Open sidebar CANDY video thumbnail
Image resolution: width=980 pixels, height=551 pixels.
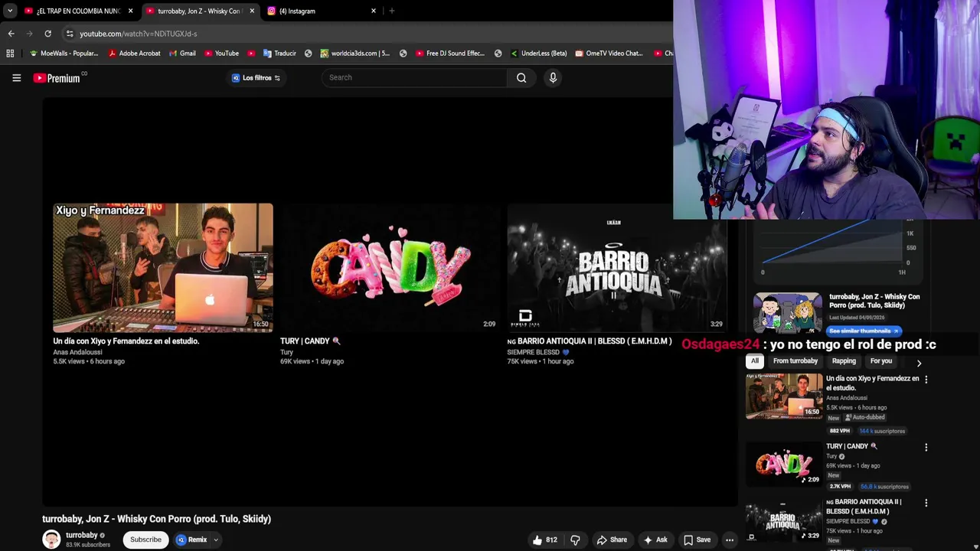click(x=784, y=464)
